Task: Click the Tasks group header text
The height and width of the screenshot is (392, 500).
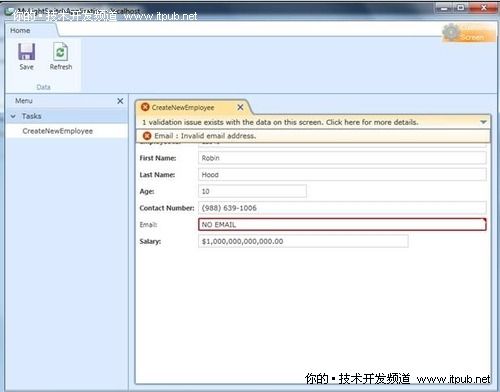Action: click(x=32, y=116)
